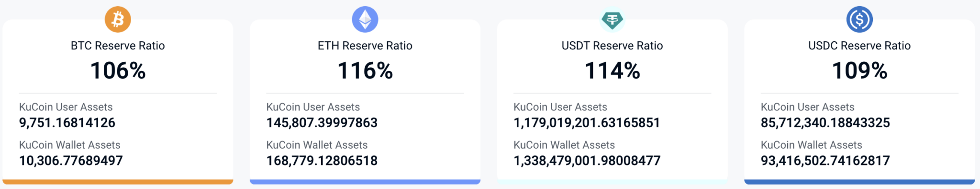980x189 pixels.
Task: Click BTC user assets value 9,751.16814126
Action: (x=67, y=123)
